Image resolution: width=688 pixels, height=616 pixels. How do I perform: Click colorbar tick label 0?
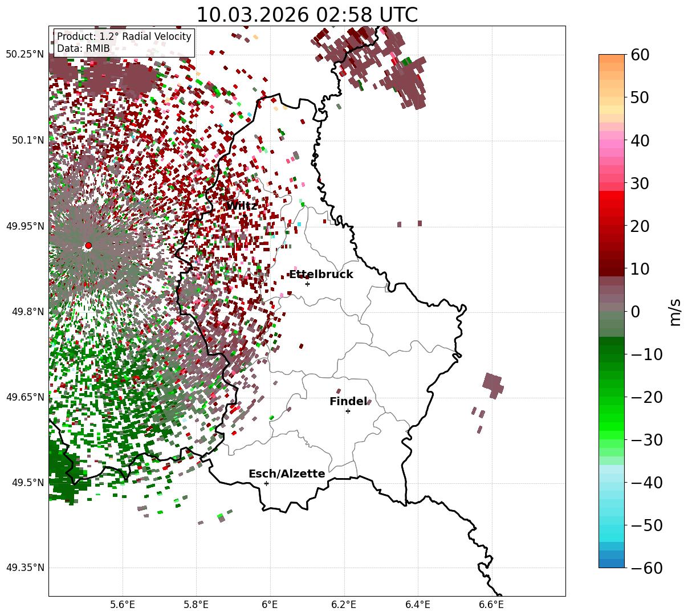click(636, 312)
